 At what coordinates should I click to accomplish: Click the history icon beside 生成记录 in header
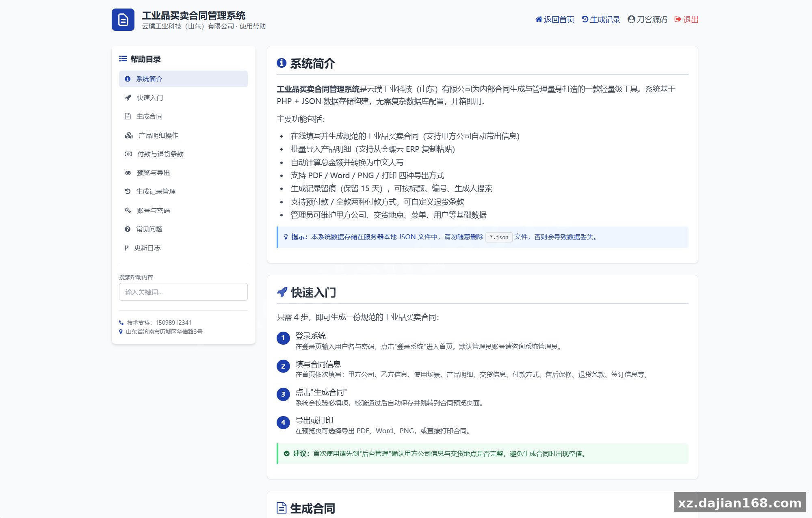(x=585, y=19)
